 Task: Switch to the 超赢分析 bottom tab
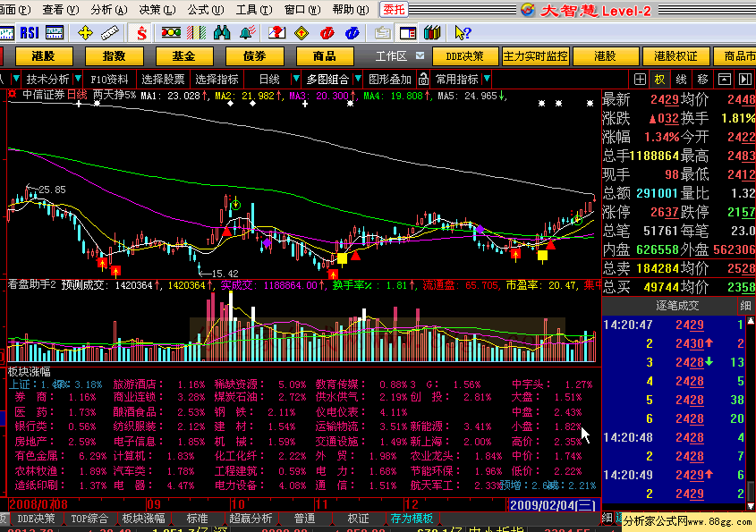[x=251, y=519]
